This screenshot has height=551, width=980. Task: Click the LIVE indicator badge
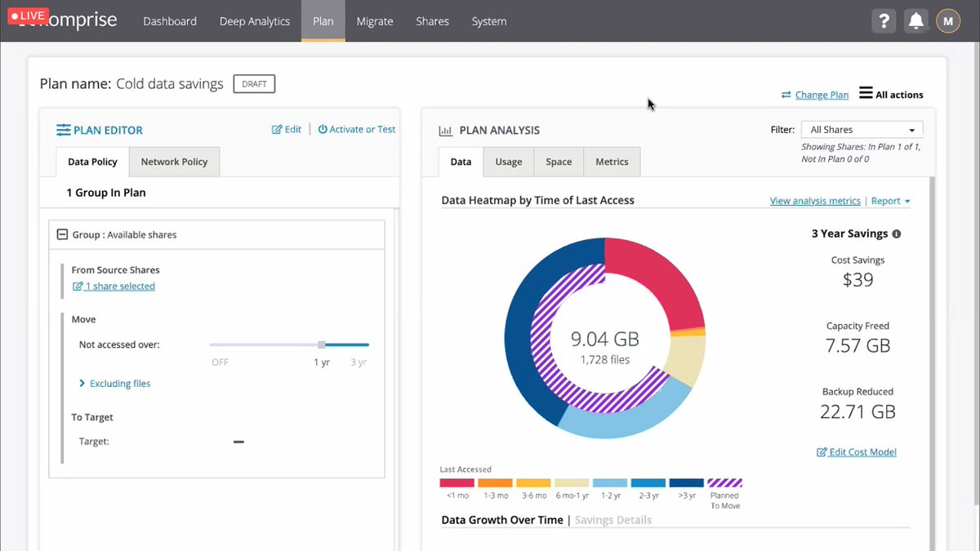pos(28,16)
